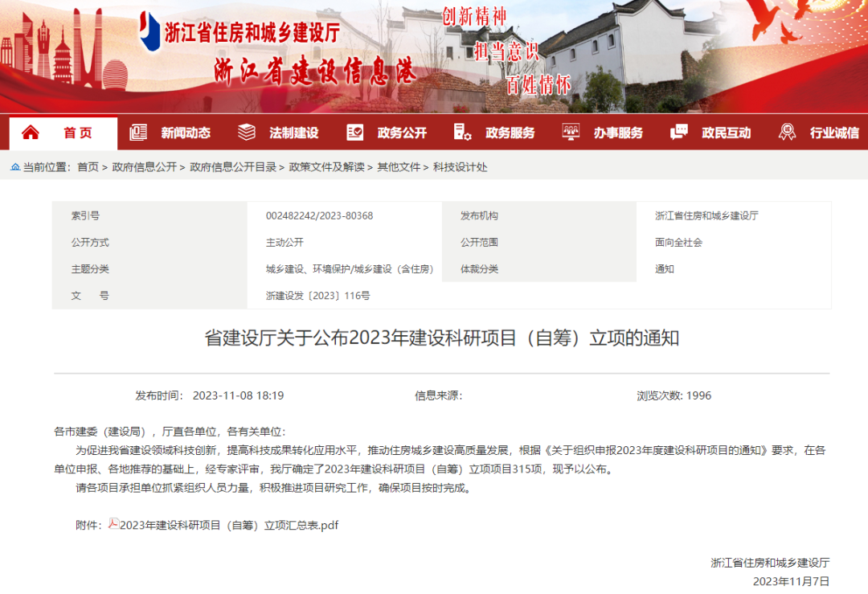Select 法制建设 in the navigation bar
Image resolution: width=868 pixels, height=594 pixels.
tap(294, 133)
